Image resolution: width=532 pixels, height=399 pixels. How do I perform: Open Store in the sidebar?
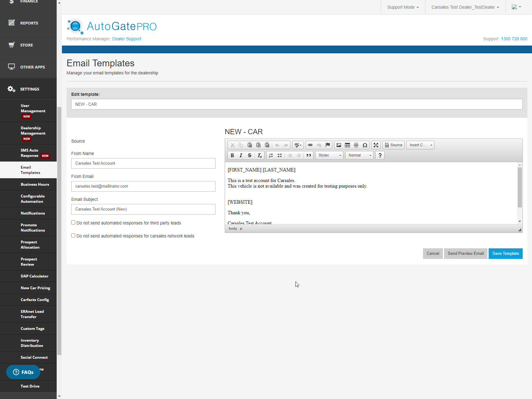pyautogui.click(x=28, y=45)
